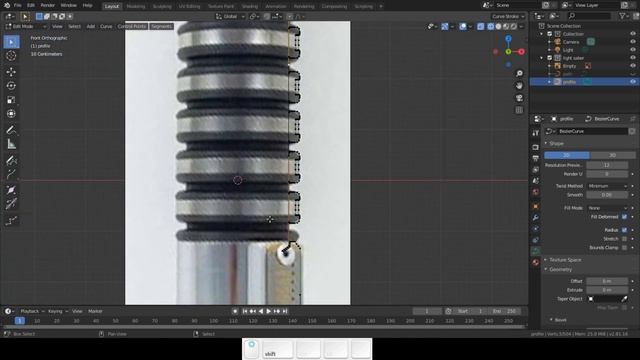The height and width of the screenshot is (360, 640).
Task: Open the Control Points menu
Action: tap(132, 26)
